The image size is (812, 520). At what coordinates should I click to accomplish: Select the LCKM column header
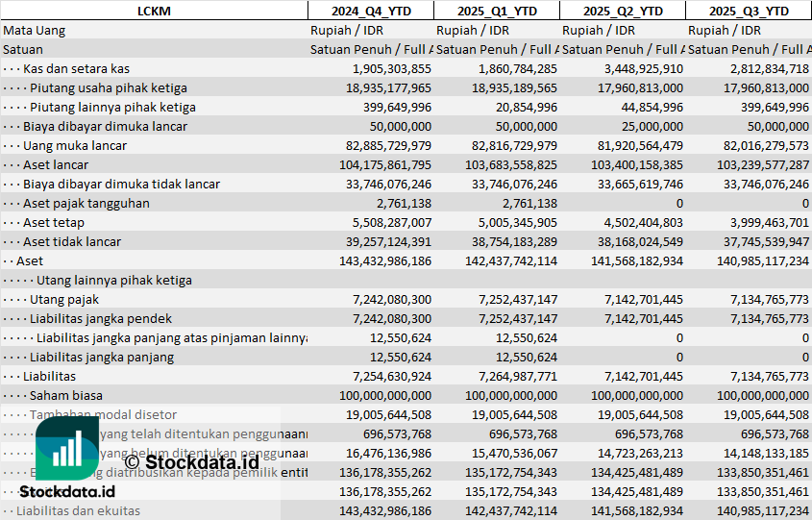tap(154, 11)
